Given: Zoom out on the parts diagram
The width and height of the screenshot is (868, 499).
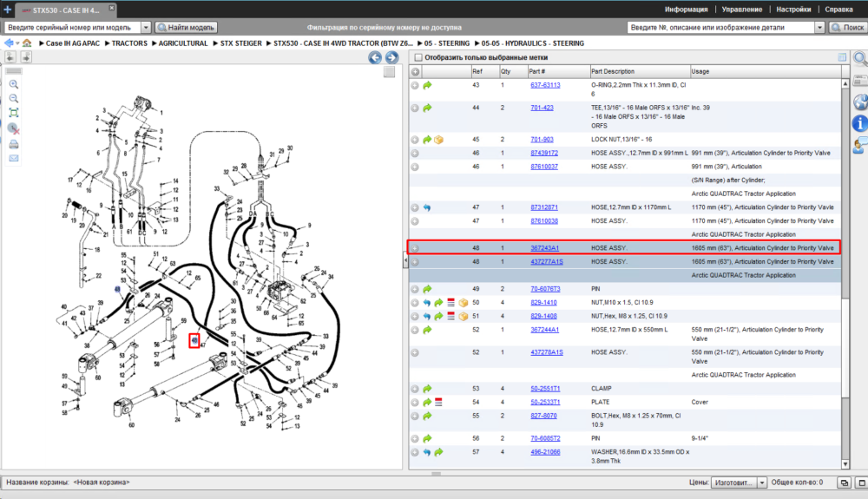Looking at the screenshot, I should click(x=14, y=98).
